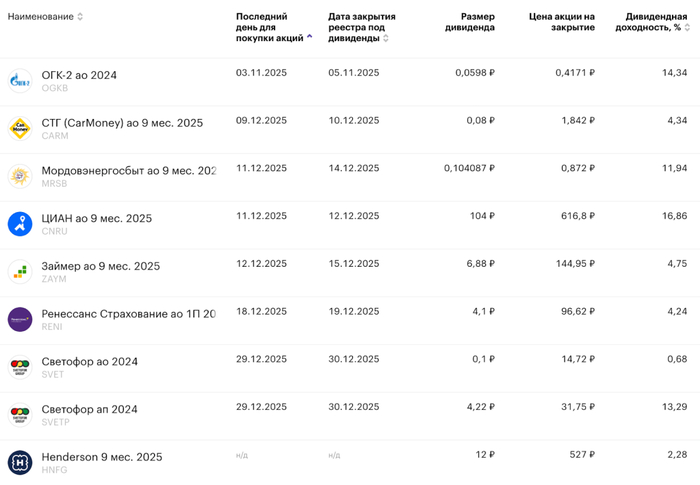Click the CarMoney logo icon

20,128
